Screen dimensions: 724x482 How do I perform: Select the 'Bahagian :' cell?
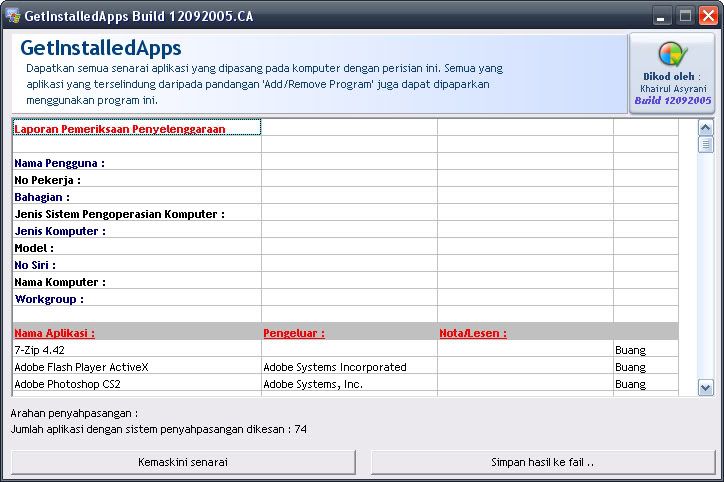tap(137, 196)
